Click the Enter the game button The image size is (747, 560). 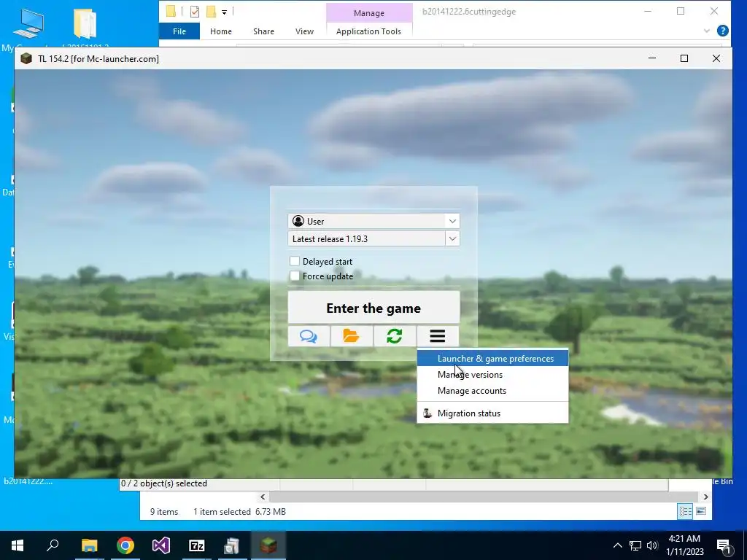373,308
